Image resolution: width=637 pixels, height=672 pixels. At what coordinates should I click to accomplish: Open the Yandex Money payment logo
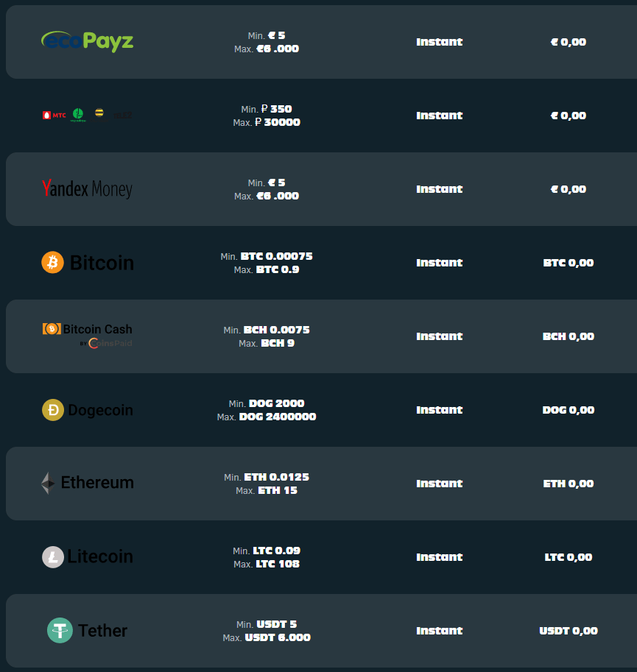(x=87, y=189)
